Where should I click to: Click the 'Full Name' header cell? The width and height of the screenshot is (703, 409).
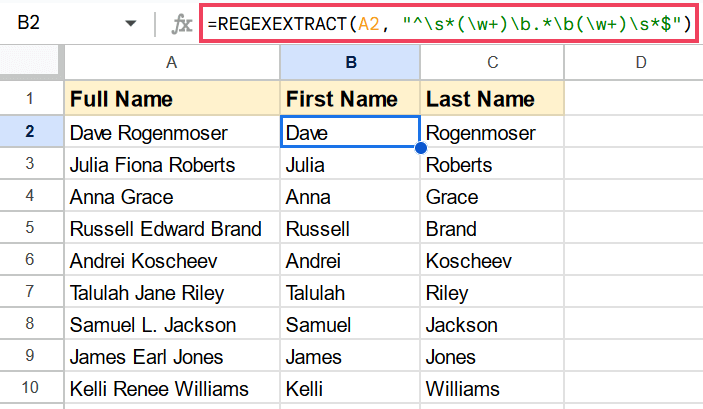point(172,98)
